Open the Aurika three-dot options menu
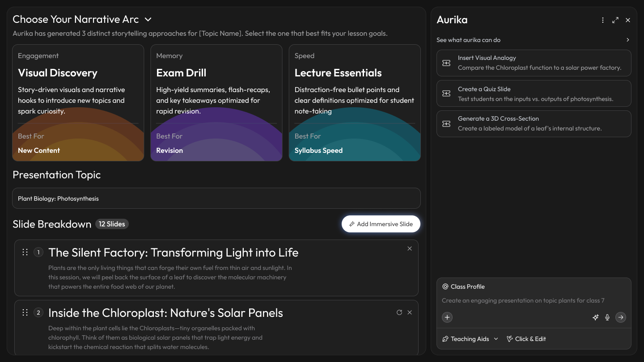This screenshot has height=362, width=644. 603,20
